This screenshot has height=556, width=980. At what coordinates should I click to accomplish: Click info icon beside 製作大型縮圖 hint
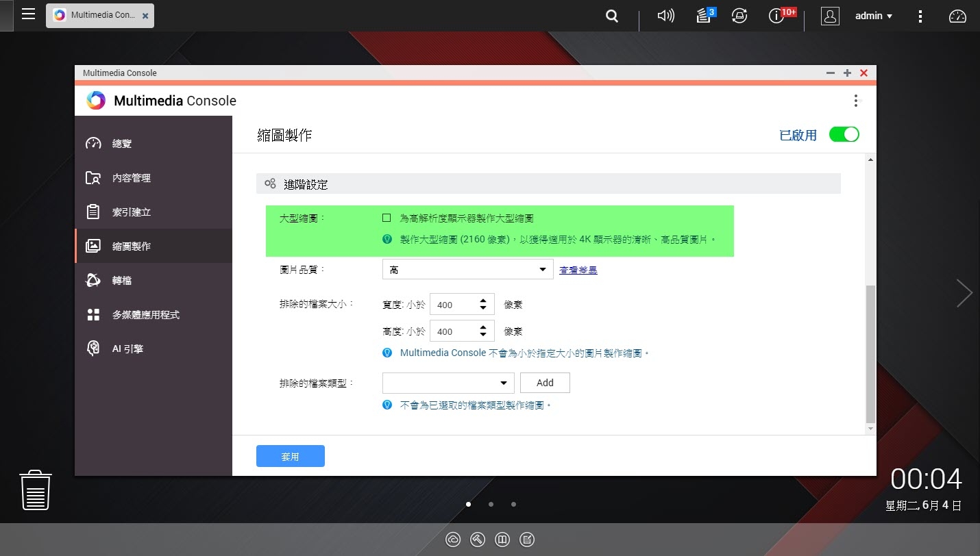(x=387, y=239)
